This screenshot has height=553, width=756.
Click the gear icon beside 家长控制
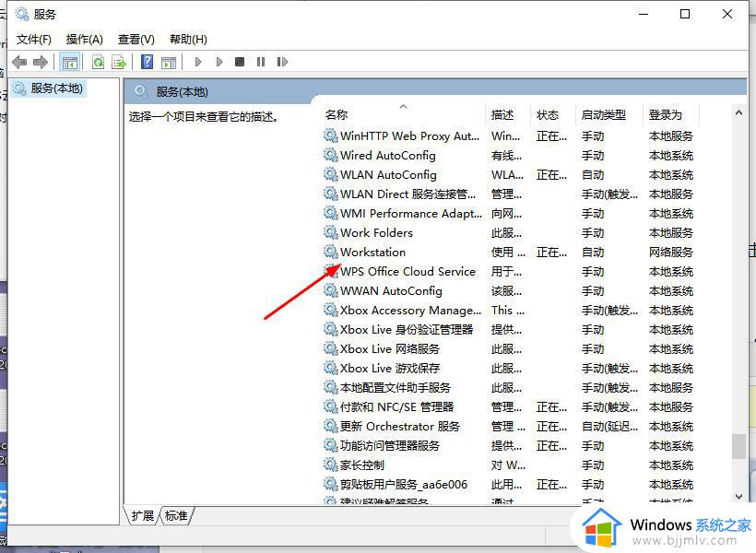pyautogui.click(x=330, y=465)
